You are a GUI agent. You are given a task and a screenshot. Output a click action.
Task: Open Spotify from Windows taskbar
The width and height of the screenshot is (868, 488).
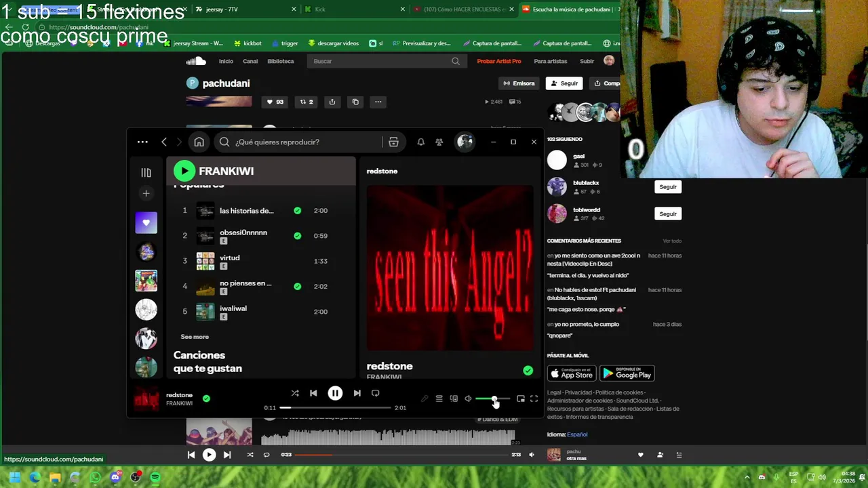(x=155, y=477)
